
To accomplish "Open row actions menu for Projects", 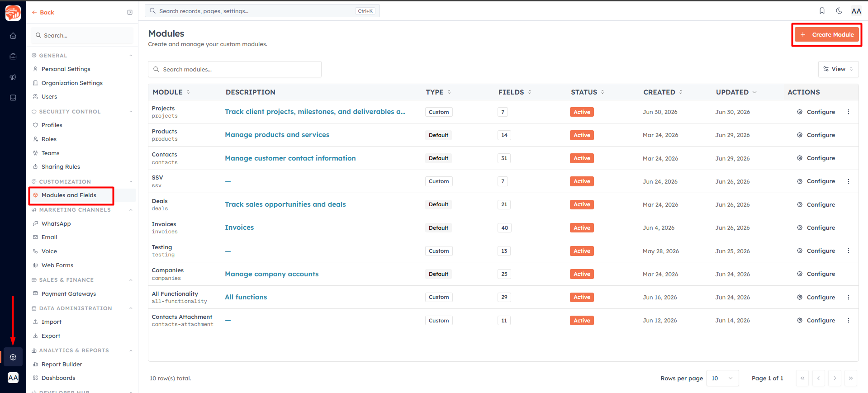I will coord(849,112).
